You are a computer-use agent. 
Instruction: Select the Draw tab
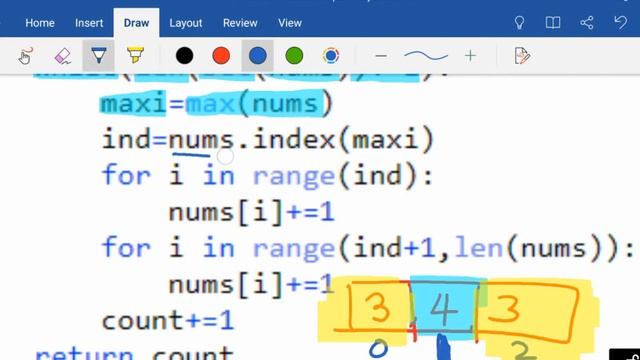pyautogui.click(x=136, y=23)
